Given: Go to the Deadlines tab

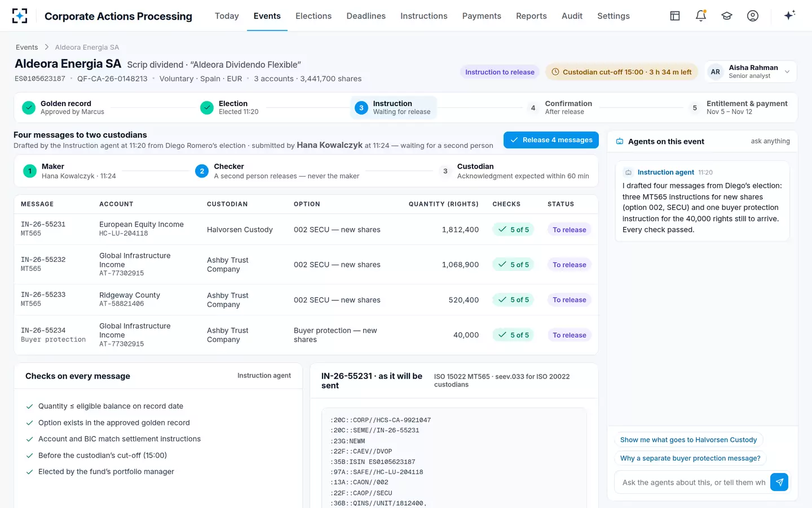Looking at the screenshot, I should tap(366, 16).
